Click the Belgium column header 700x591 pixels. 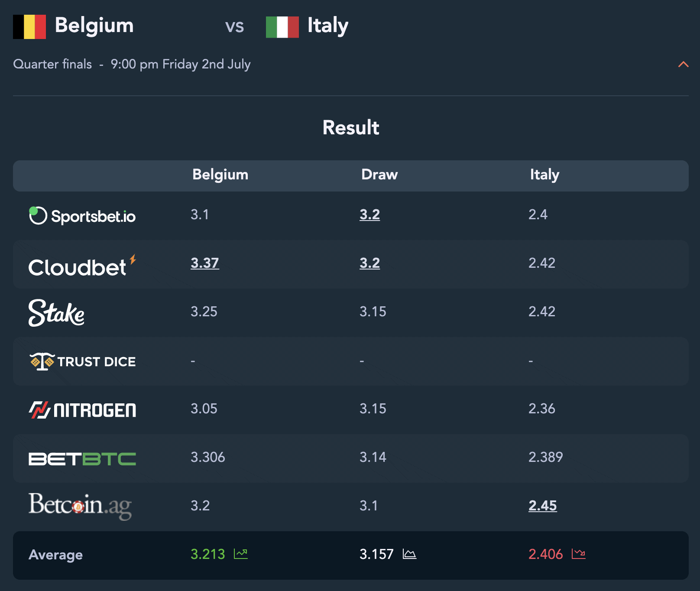point(220,175)
